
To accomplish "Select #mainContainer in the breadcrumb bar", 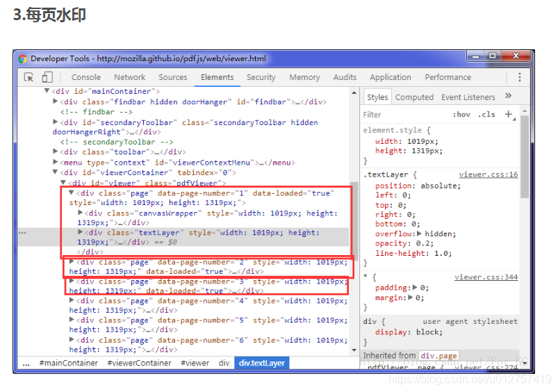I will (x=69, y=363).
